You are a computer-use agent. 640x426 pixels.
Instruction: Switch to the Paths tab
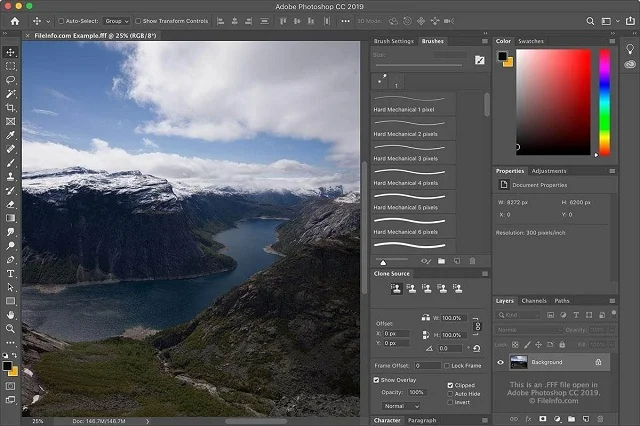[x=562, y=301]
